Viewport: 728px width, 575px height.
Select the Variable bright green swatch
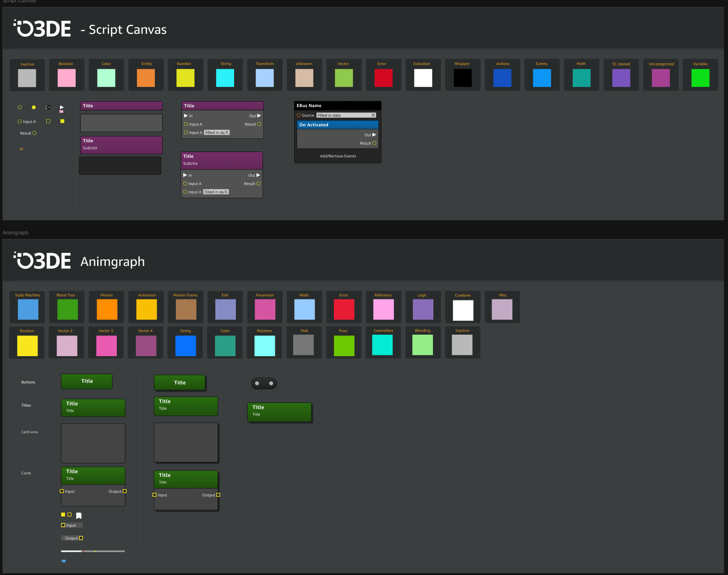(701, 78)
